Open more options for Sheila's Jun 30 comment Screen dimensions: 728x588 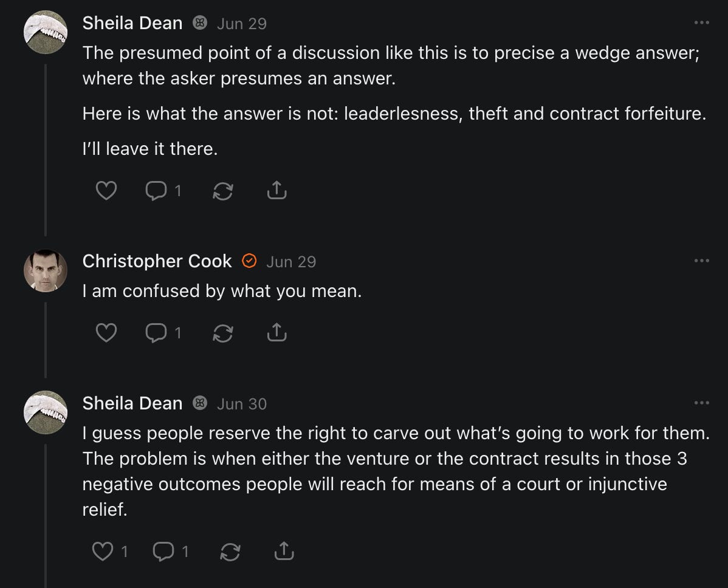click(x=701, y=403)
